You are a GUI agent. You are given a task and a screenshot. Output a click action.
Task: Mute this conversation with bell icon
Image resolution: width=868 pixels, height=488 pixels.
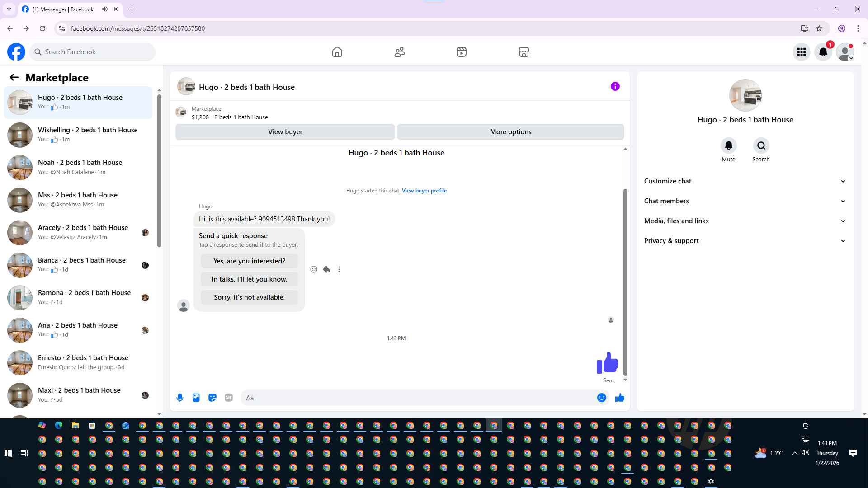[729, 145]
